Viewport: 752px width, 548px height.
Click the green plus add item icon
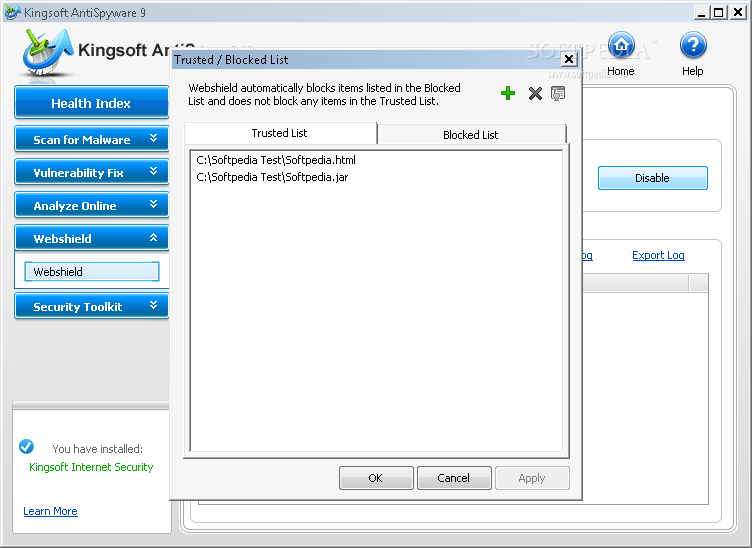tap(508, 93)
